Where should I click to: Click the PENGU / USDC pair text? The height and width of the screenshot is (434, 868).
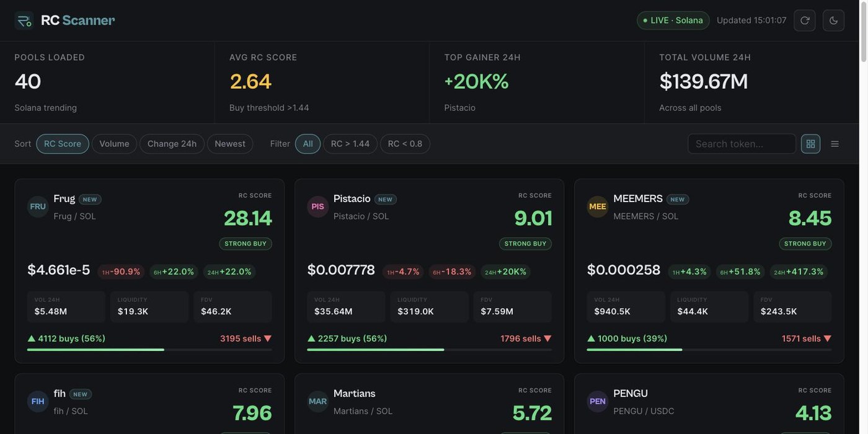pos(644,411)
